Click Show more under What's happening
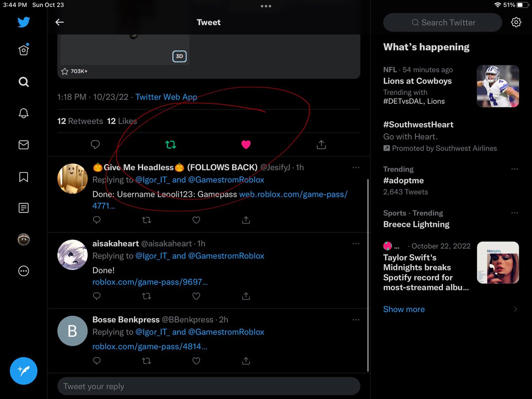Image resolution: width=532 pixels, height=399 pixels. [x=404, y=309]
